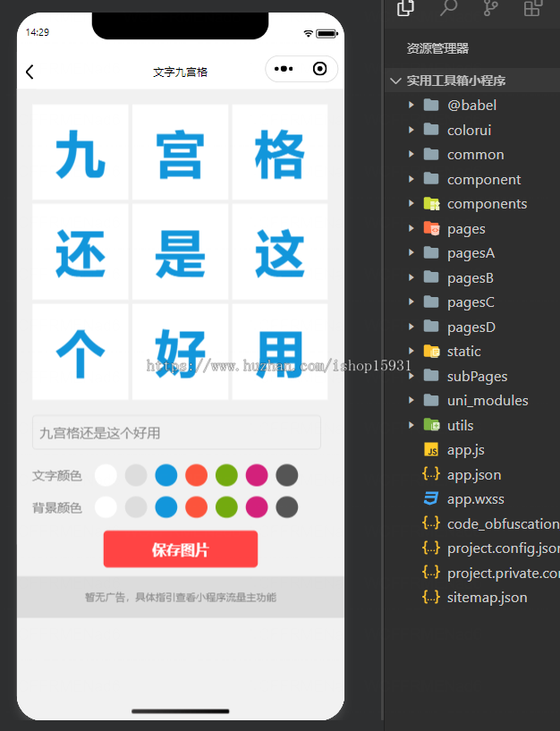Select white text color swatch
Image resolution: width=560 pixels, height=731 pixels.
[x=106, y=475]
